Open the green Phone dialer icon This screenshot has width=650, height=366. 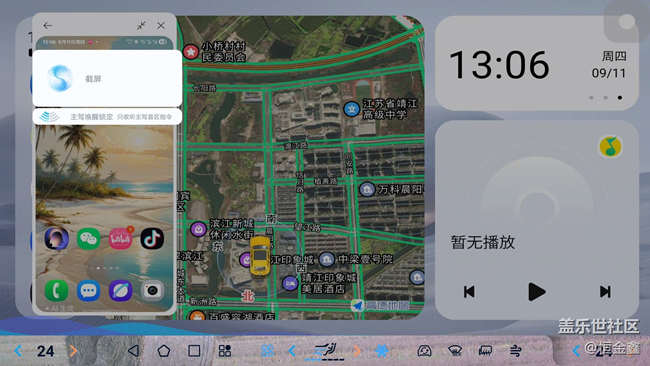[56, 291]
